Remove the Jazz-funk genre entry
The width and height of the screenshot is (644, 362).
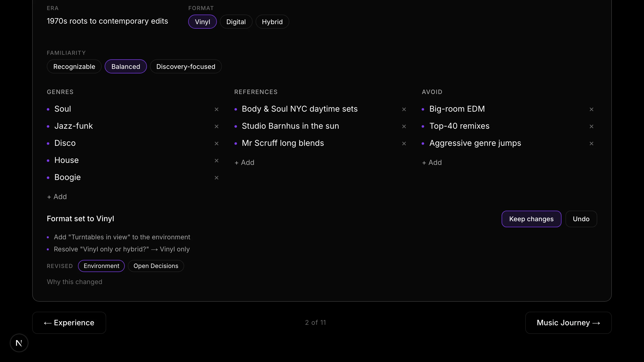point(216,126)
